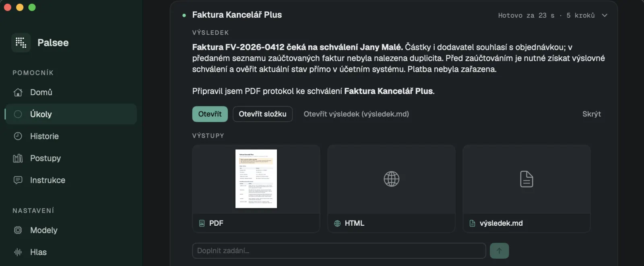Hide the result with Skrýt
The image size is (644, 266).
tap(592, 114)
